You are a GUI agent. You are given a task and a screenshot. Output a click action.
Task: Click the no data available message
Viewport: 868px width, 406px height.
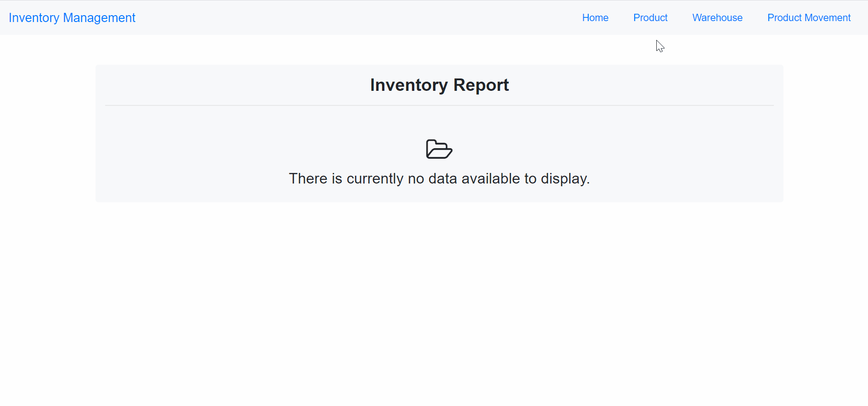point(439,178)
